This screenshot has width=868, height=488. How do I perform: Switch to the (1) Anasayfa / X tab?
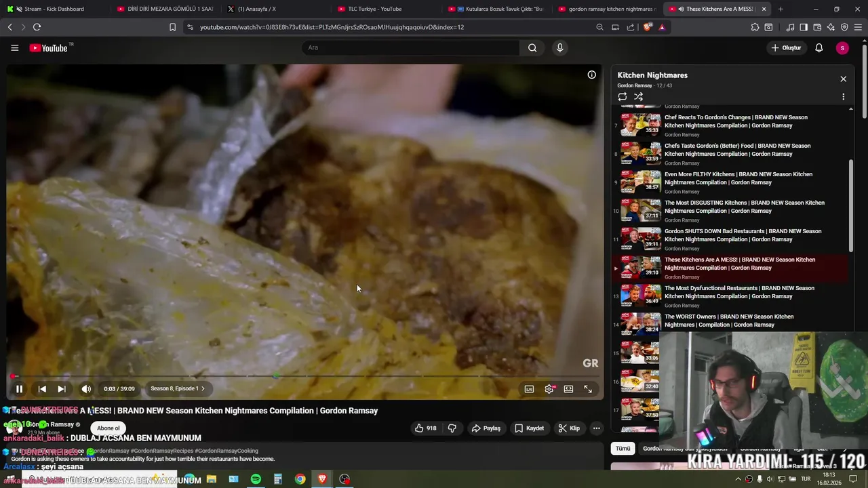275,9
